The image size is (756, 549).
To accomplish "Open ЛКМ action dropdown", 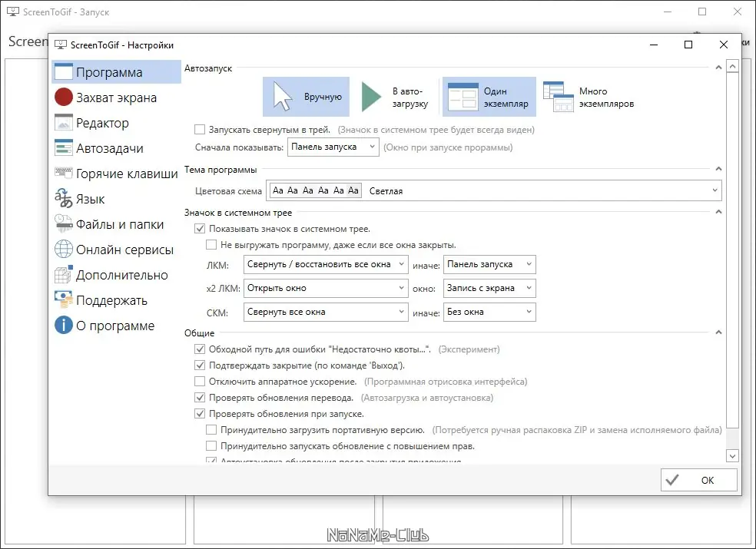I will tap(326, 264).
